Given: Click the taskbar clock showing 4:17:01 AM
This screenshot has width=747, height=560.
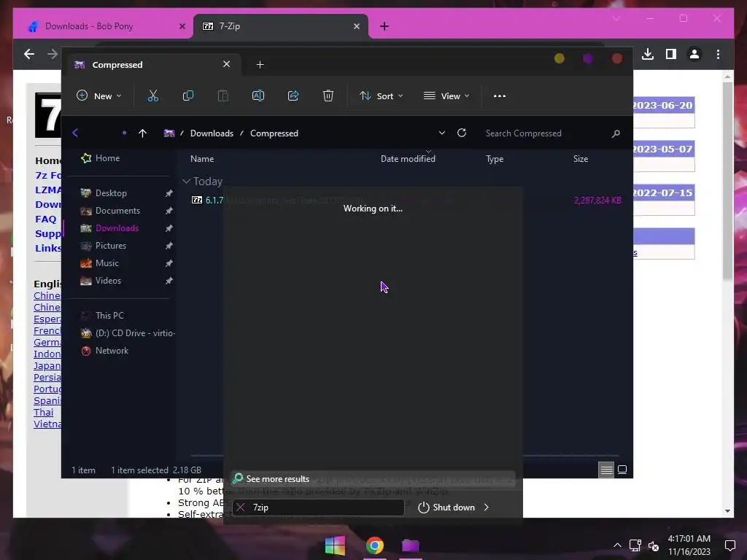Looking at the screenshot, I should tap(689, 539).
